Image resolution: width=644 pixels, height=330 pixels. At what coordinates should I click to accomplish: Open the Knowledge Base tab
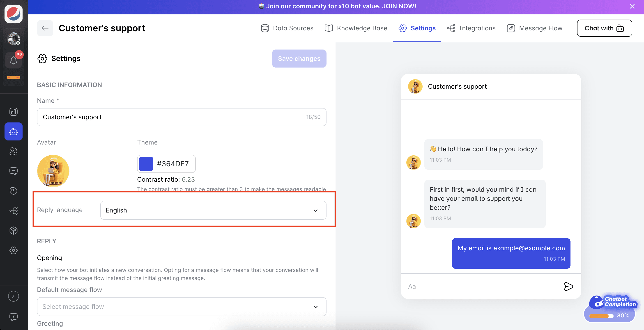[x=356, y=28]
